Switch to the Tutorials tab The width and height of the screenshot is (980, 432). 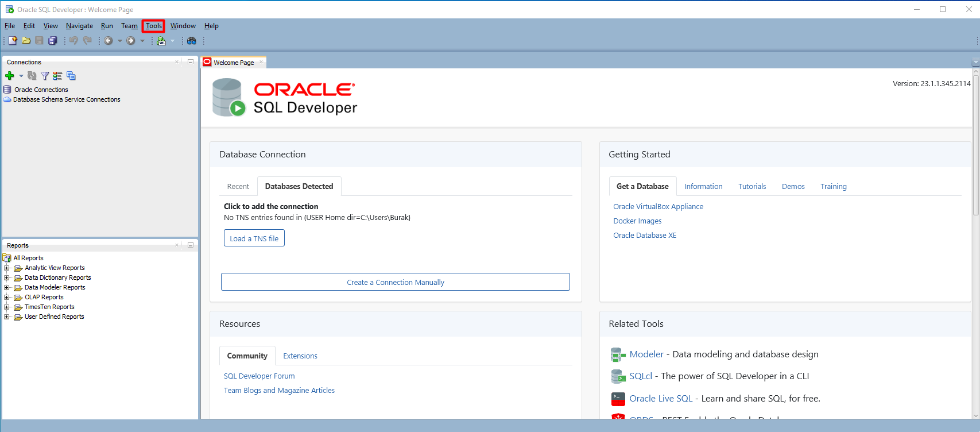752,187
